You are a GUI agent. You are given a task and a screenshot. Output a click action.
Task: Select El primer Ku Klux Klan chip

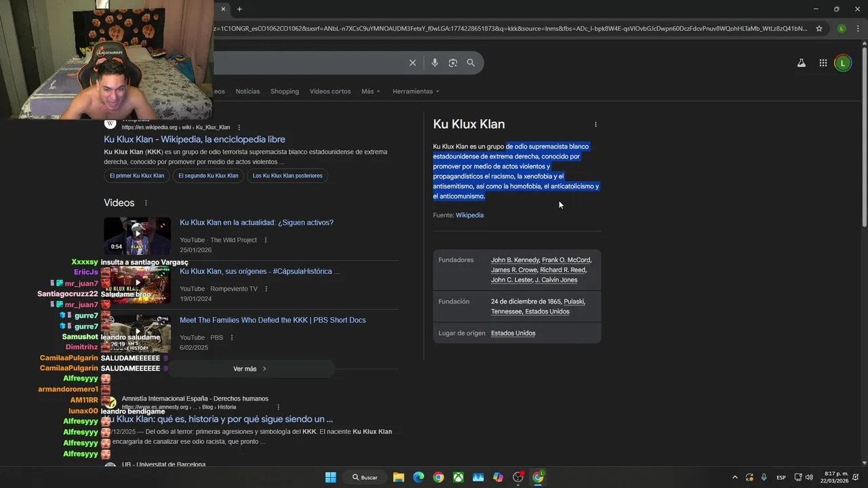click(137, 176)
